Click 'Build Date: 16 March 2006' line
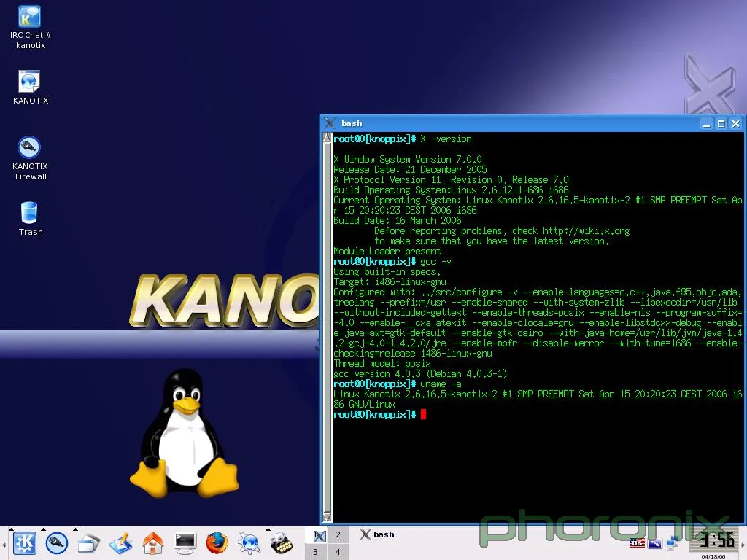 (x=398, y=220)
